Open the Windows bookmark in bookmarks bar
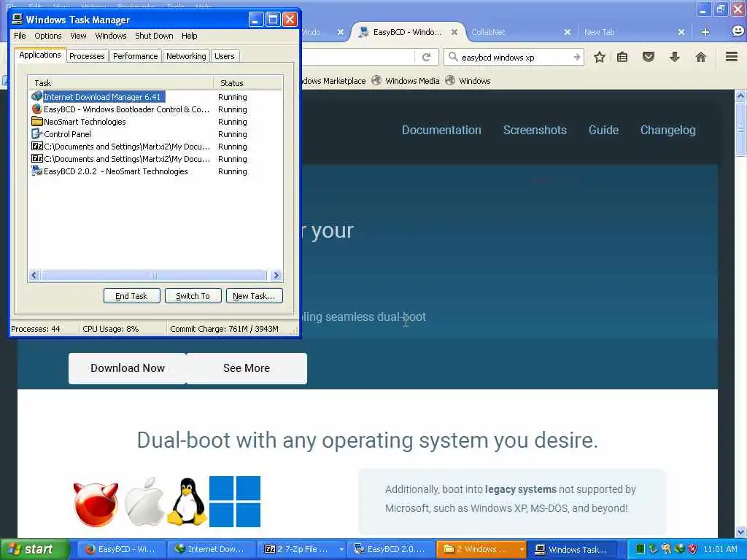Viewport: 747px width, 560px height. point(468,80)
